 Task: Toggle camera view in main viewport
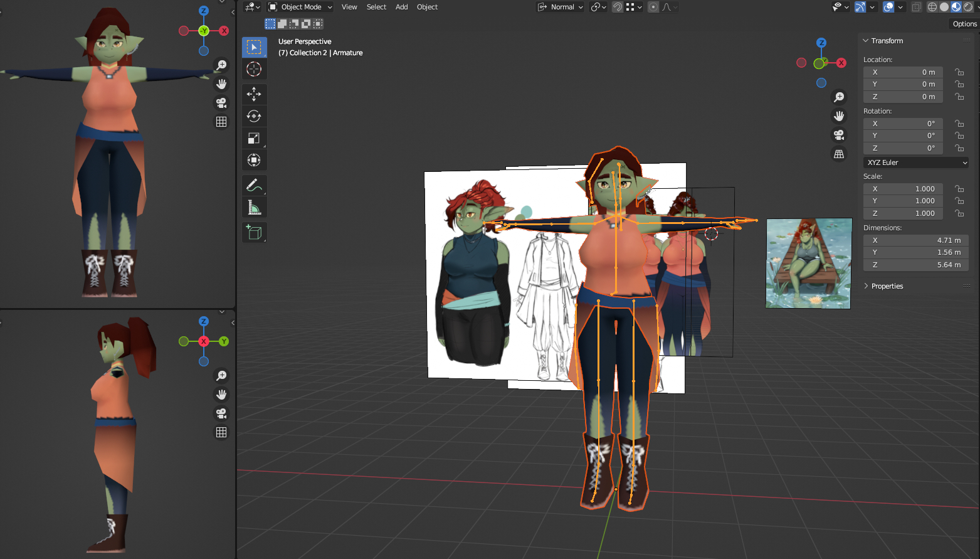[839, 135]
